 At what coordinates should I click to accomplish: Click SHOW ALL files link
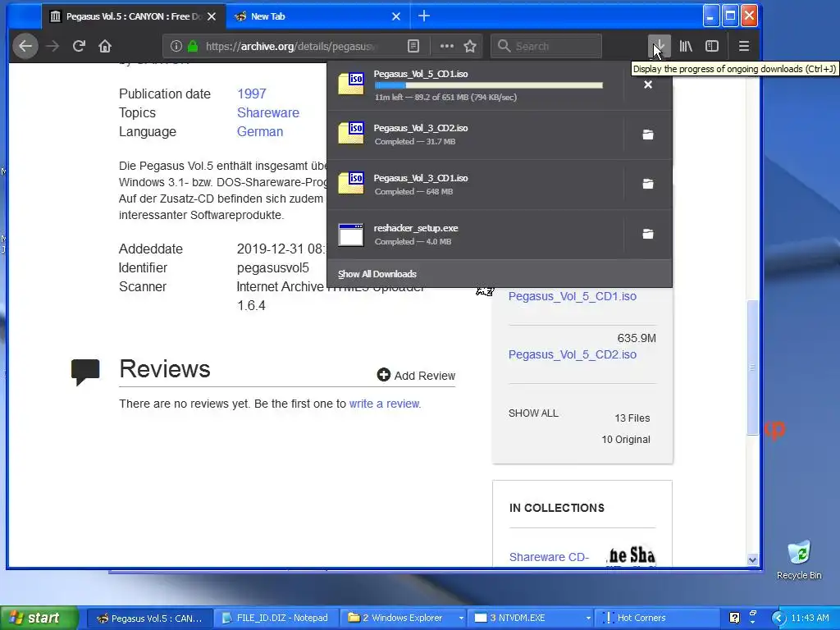tap(533, 413)
